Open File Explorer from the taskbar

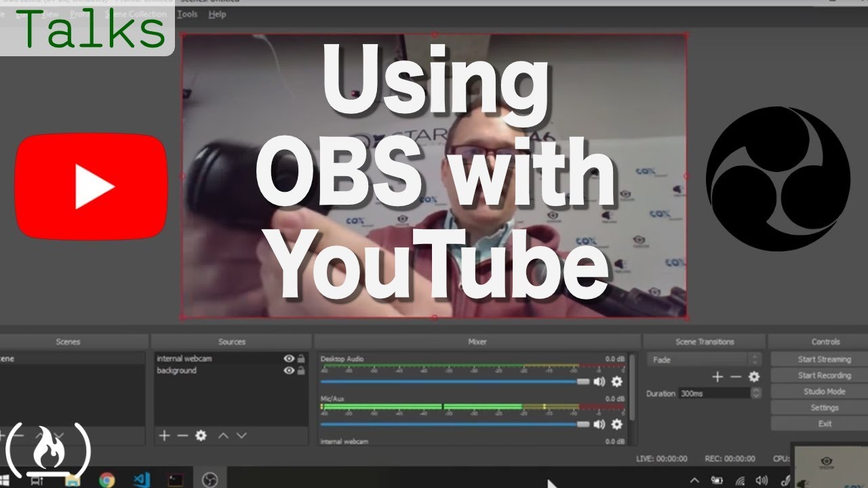(73, 481)
